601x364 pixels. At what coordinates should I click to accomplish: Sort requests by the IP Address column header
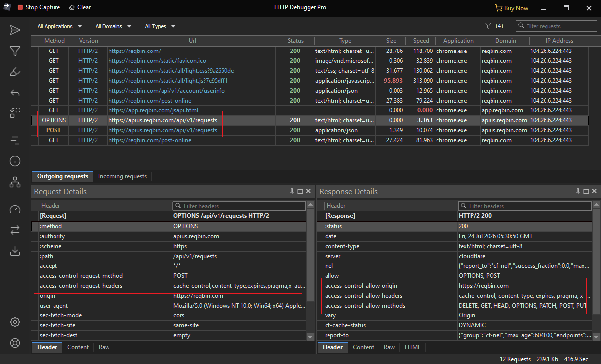point(558,41)
